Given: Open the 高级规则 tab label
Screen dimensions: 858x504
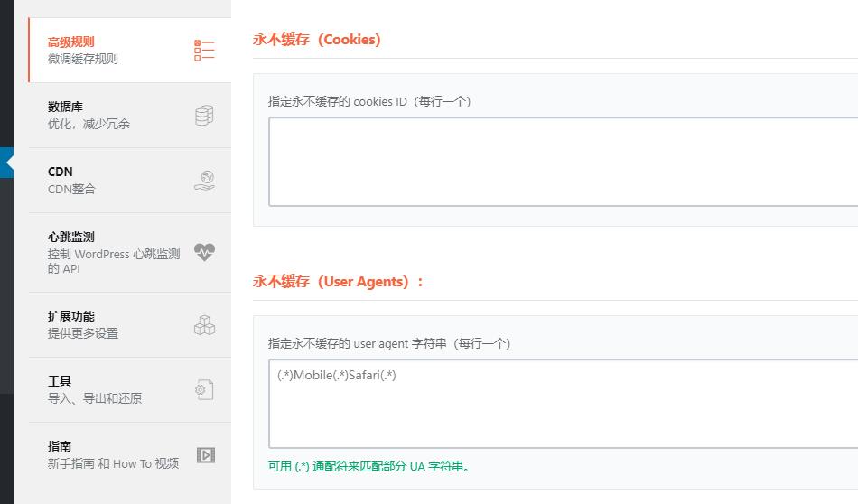Looking at the screenshot, I should [x=70, y=42].
